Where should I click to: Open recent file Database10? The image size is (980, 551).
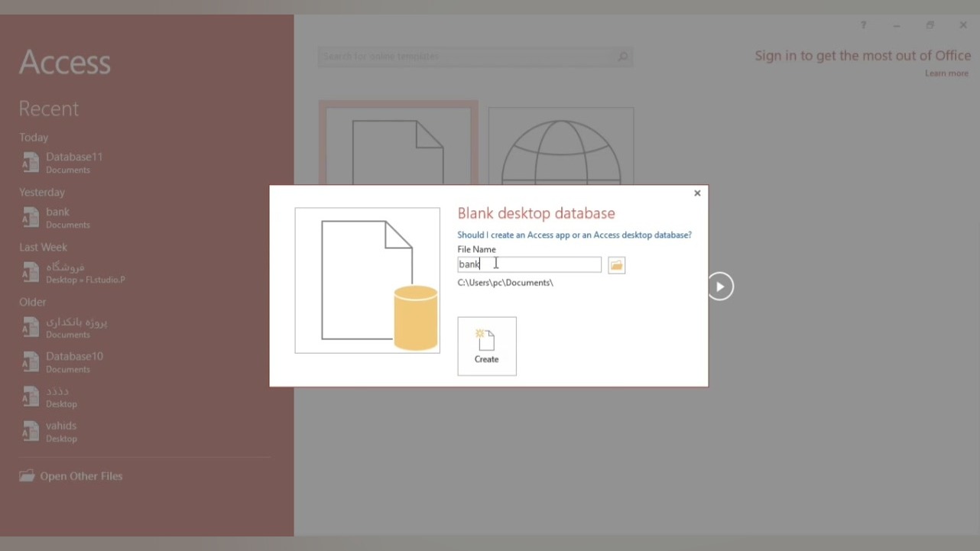[63, 361]
